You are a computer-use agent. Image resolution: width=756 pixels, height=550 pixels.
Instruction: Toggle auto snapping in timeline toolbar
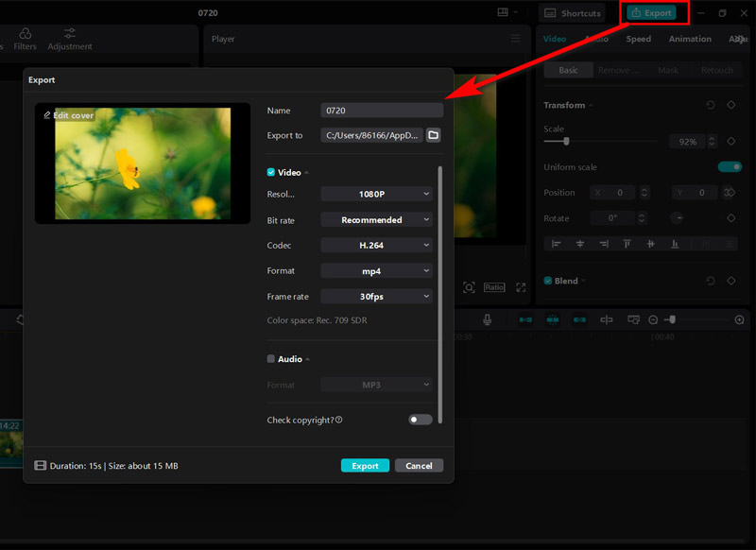coord(553,319)
